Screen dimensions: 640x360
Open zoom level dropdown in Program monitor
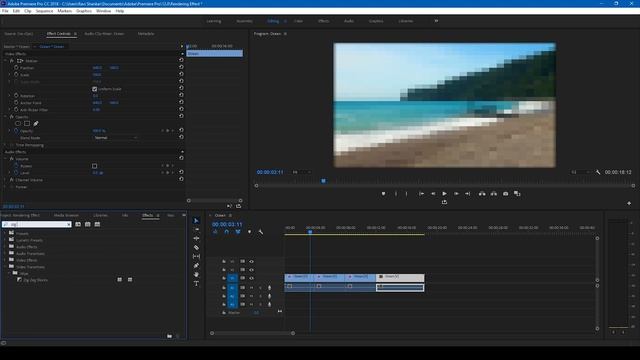301,172
